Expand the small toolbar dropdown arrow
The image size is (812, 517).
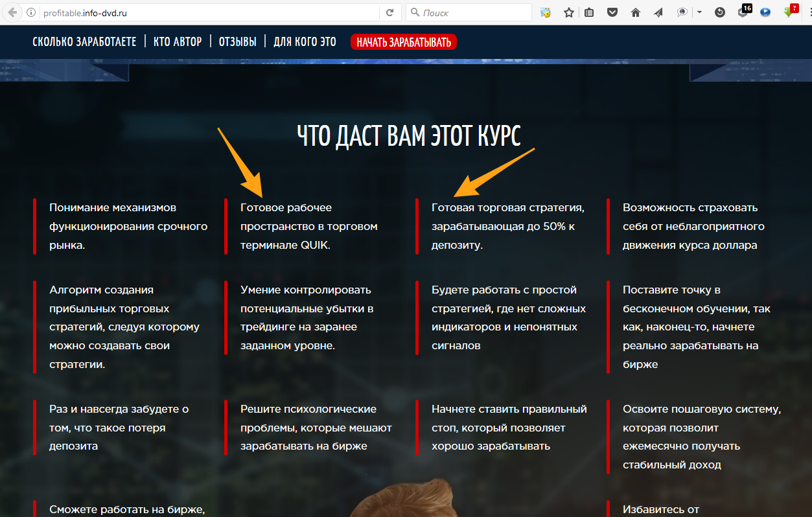pos(699,12)
